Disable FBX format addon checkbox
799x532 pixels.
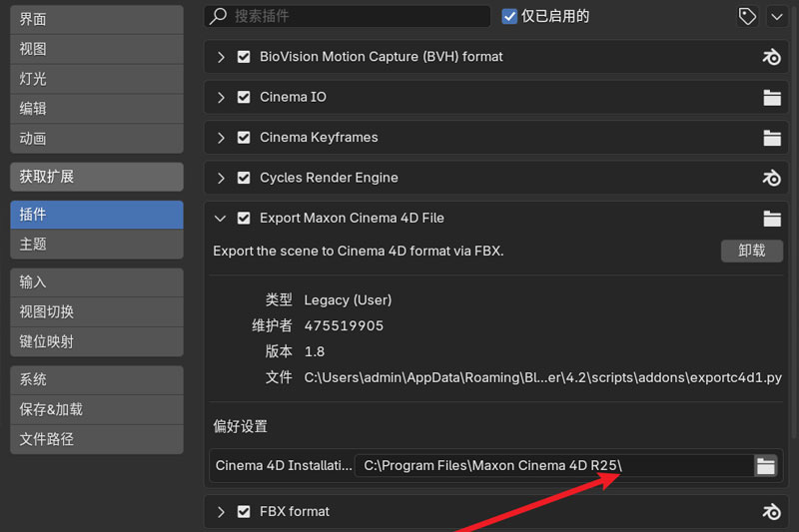pyautogui.click(x=244, y=512)
